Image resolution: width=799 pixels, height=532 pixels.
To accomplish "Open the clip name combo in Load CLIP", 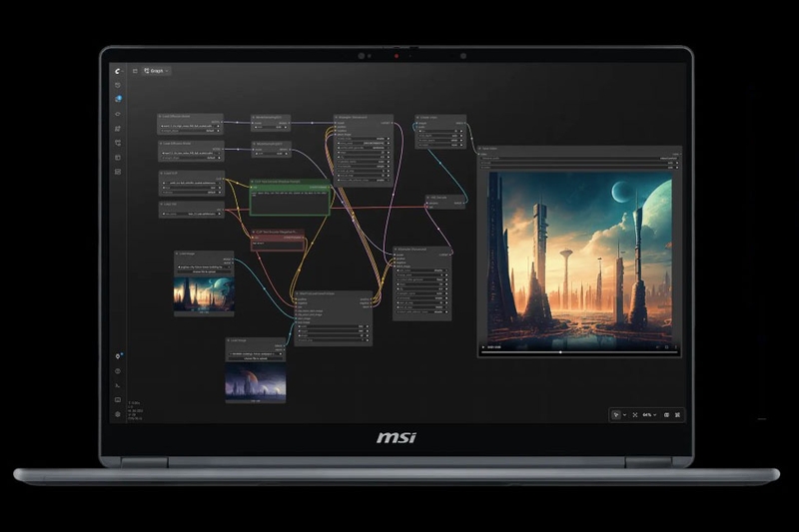I will coord(192,183).
